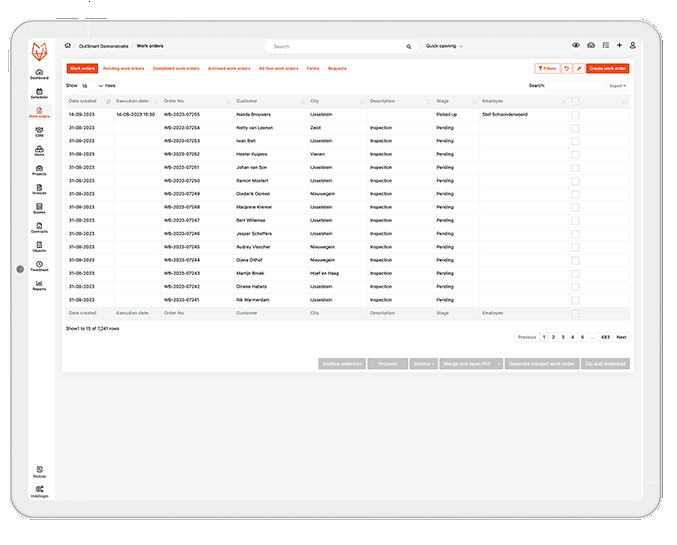Open the Reports chart icon
The width and height of the screenshot is (677, 545).
coord(39,283)
